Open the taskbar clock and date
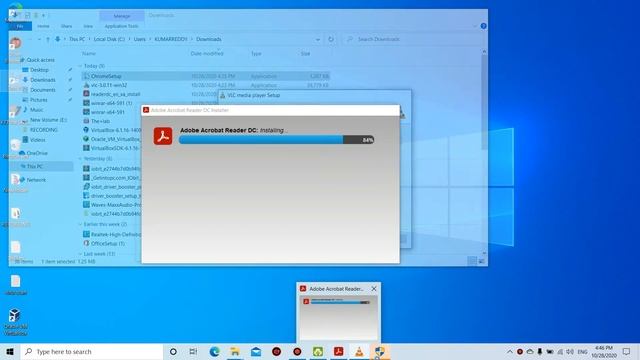This screenshot has height=360, width=640. click(604, 351)
